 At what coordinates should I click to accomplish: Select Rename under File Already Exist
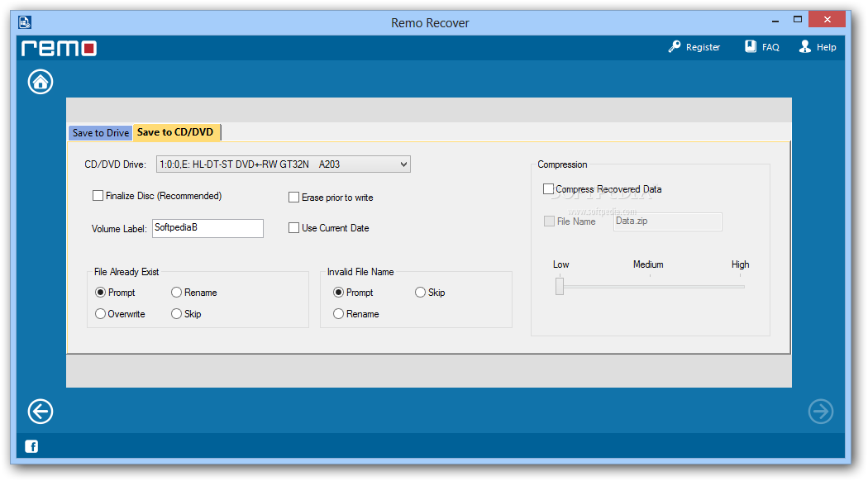[x=177, y=293]
